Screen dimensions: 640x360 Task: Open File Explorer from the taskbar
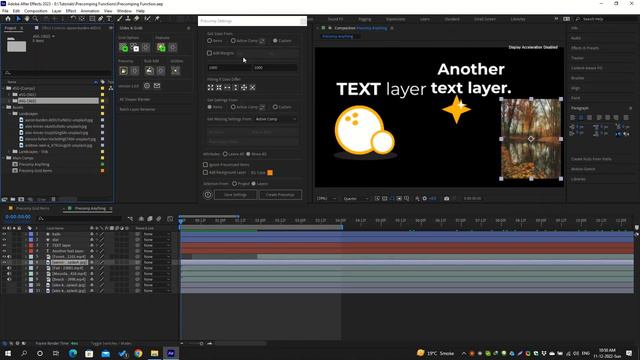point(154,353)
